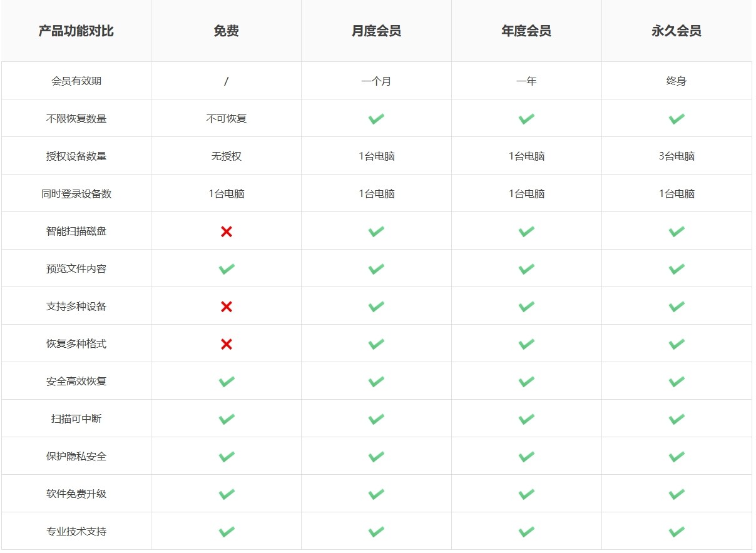The image size is (756, 553).
Task: Click 月度会员 checkmark in 扫描可中断 row
Action: click(376, 419)
